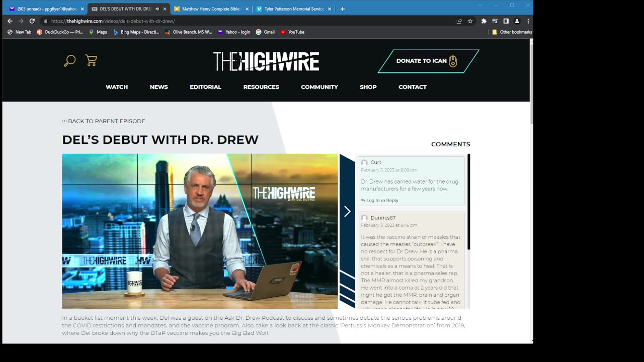The height and width of the screenshot is (362, 644).
Task: Open the YouTube bookmark
Action: (x=292, y=32)
